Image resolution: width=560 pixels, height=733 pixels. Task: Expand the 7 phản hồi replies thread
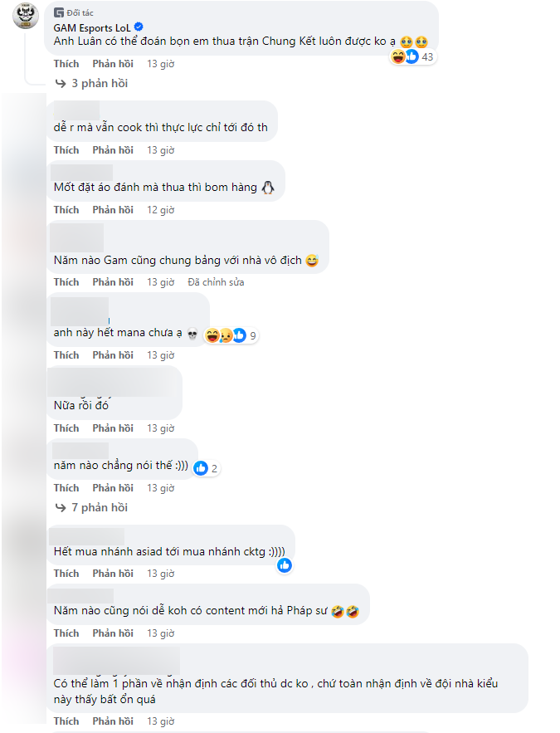point(100,508)
